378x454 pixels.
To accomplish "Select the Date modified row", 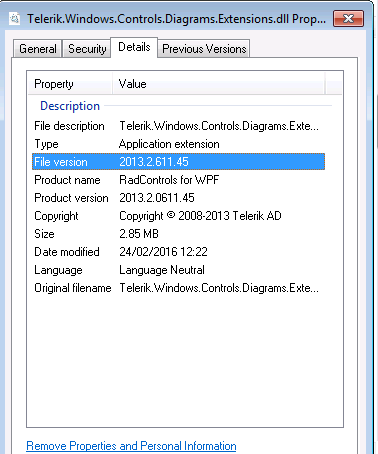I will click(178, 252).
